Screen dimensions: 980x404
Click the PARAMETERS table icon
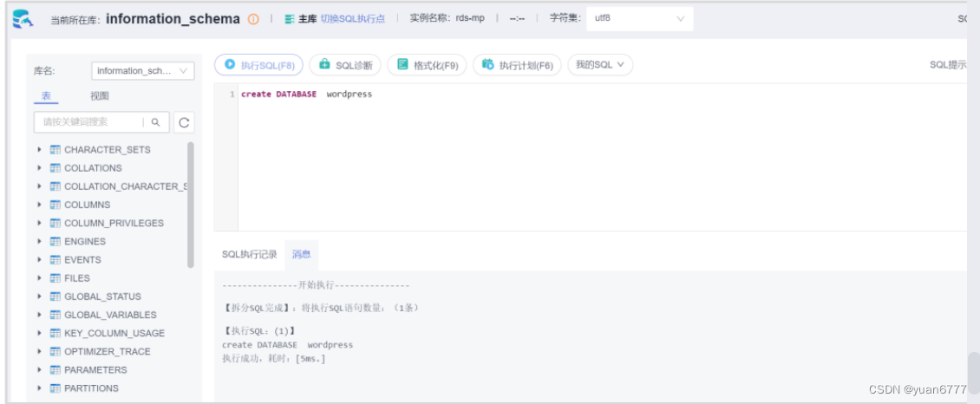pos(55,369)
